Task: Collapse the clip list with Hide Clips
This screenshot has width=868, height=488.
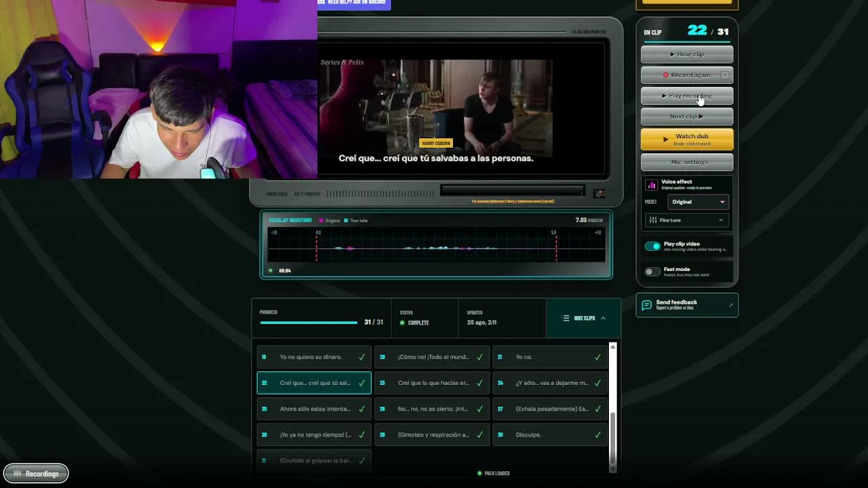Action: pos(584,319)
